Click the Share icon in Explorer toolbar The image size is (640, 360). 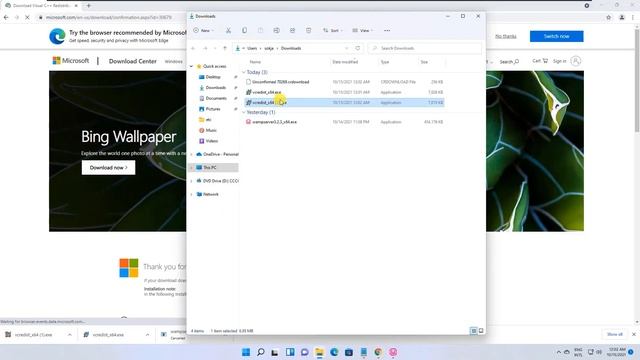click(292, 31)
